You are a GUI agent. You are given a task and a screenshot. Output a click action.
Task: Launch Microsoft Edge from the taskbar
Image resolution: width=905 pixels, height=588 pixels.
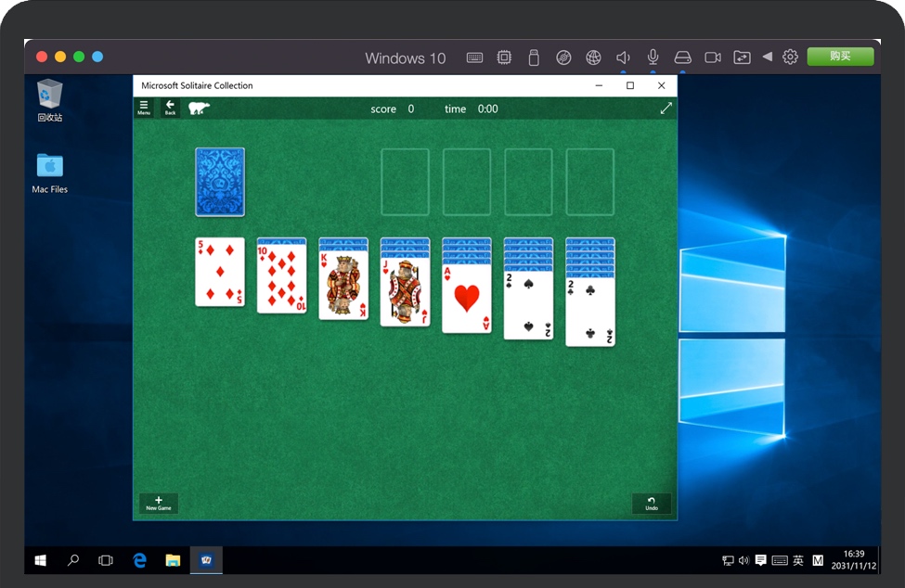pos(140,560)
